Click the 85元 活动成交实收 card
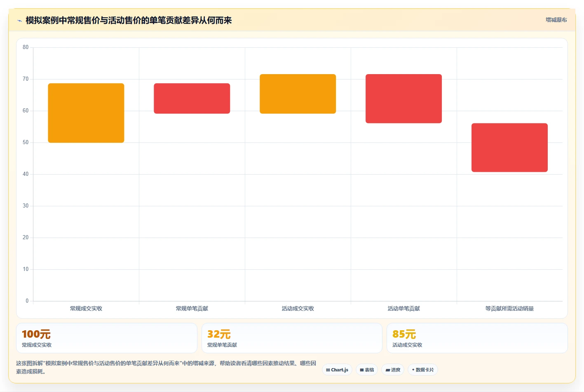The height and width of the screenshot is (392, 584). 477,338
